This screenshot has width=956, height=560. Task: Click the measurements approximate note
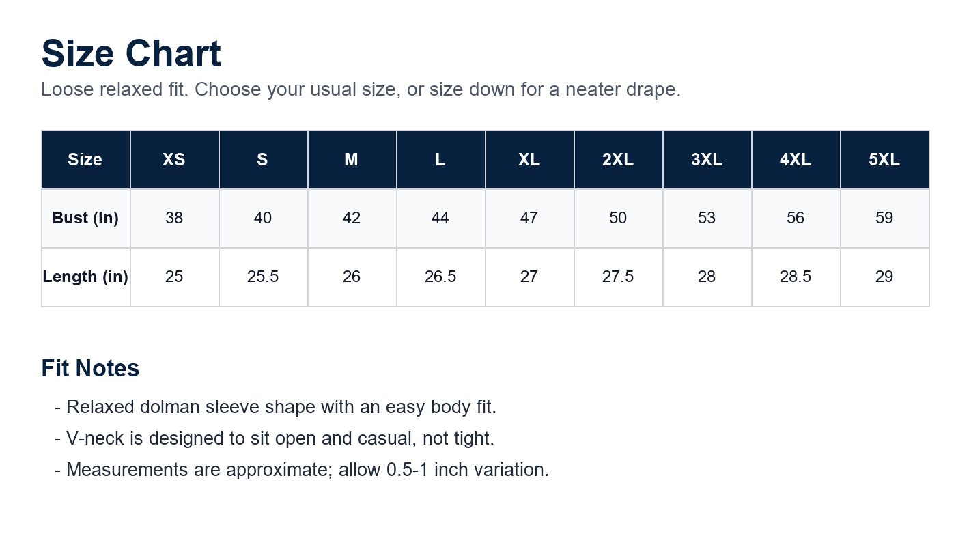click(302, 470)
